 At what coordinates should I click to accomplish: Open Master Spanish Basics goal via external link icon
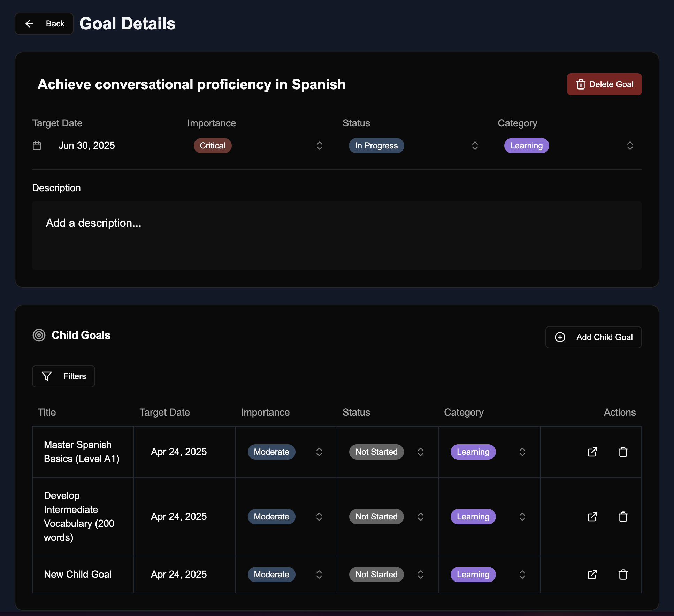[x=592, y=452]
